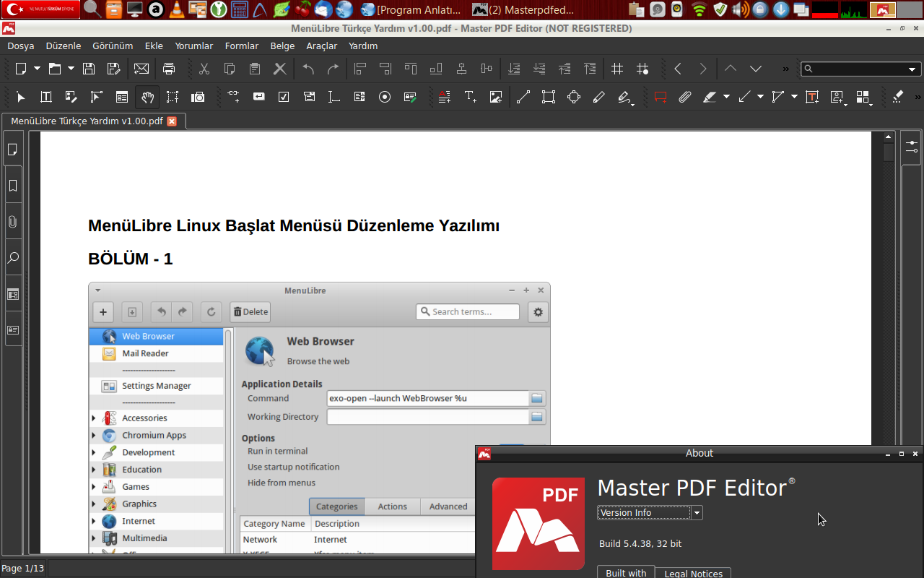
Task: Open the Yardım menu
Action: pyautogui.click(x=363, y=46)
